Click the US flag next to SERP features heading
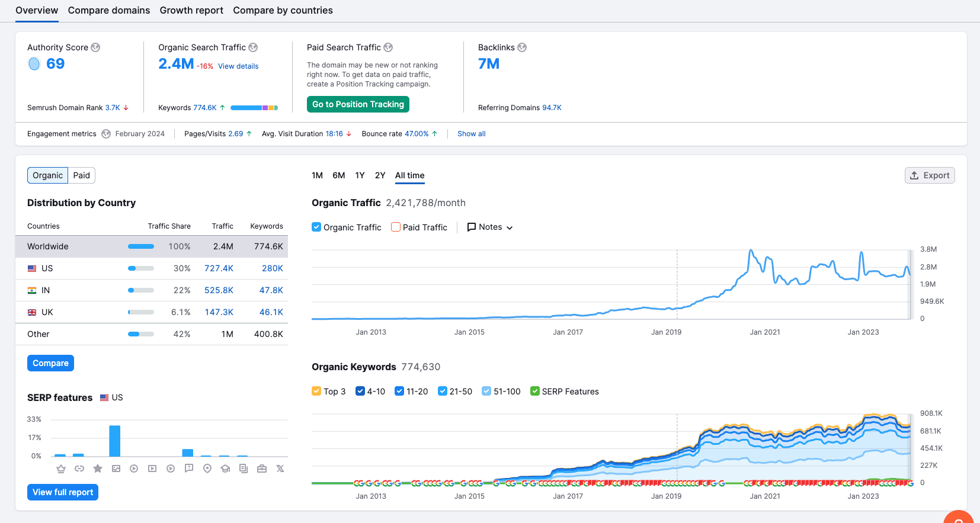This screenshot has height=523, width=980. point(104,398)
